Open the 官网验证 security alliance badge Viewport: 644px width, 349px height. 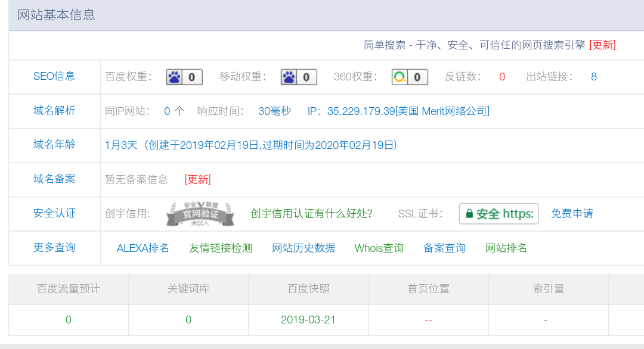(200, 214)
